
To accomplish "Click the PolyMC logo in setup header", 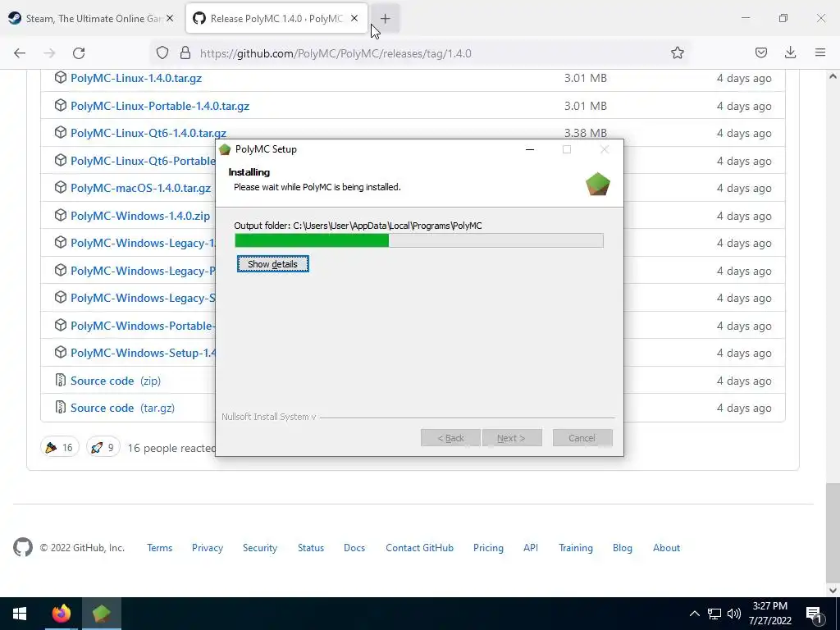I will coord(598,184).
